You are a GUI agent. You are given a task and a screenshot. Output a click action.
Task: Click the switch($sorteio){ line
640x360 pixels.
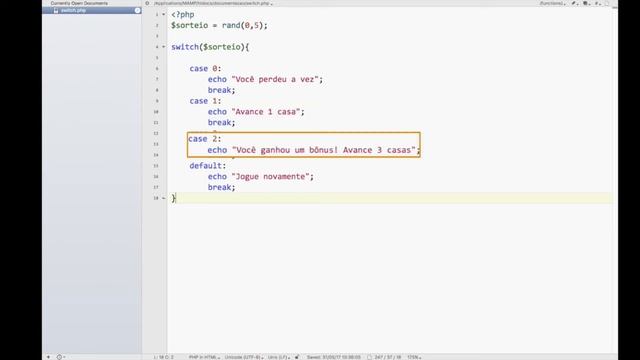(x=210, y=47)
